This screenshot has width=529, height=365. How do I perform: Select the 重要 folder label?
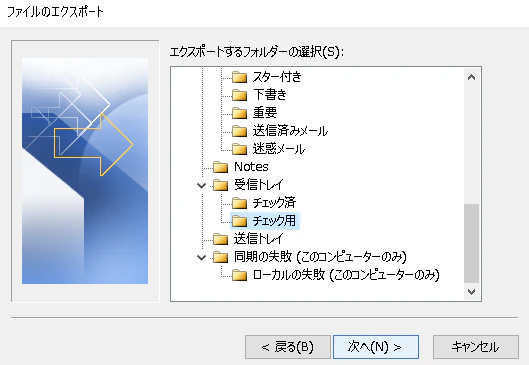click(265, 113)
